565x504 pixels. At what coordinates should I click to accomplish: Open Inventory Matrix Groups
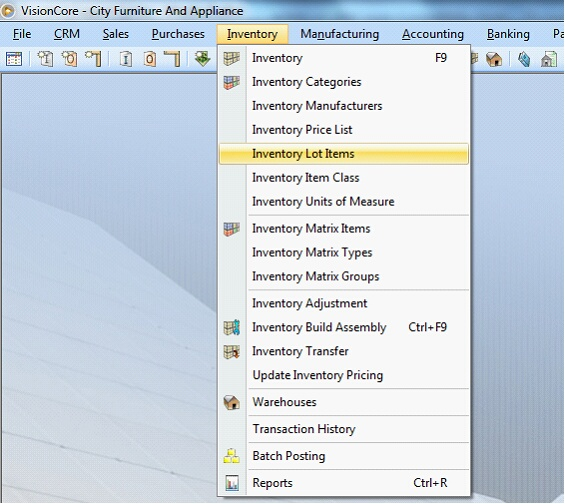click(x=344, y=276)
